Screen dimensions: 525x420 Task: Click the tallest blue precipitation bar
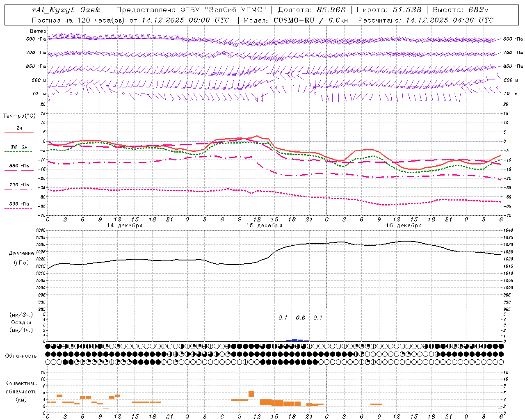pos(294,340)
